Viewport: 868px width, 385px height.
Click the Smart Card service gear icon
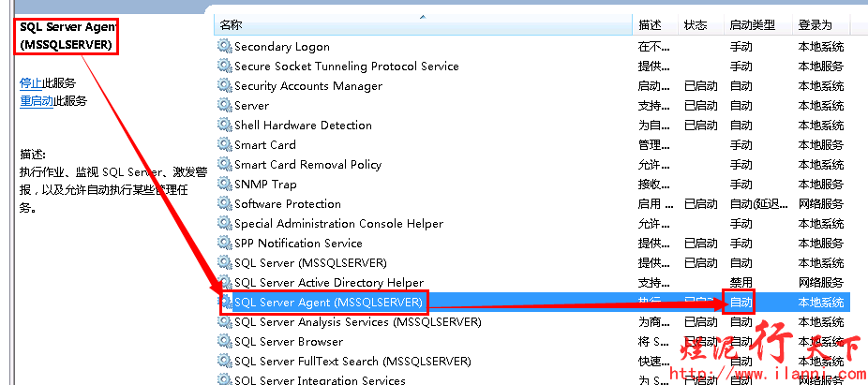coord(224,144)
